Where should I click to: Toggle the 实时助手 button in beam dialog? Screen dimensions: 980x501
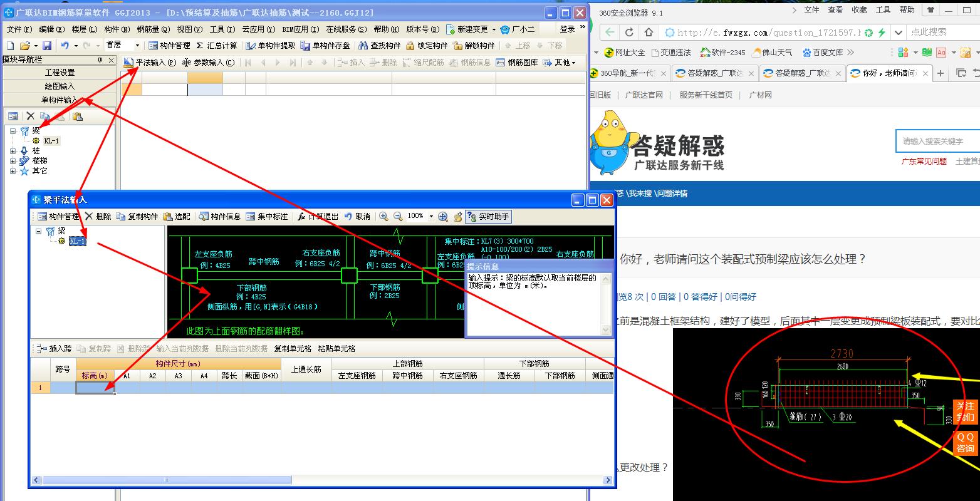pyautogui.click(x=489, y=216)
